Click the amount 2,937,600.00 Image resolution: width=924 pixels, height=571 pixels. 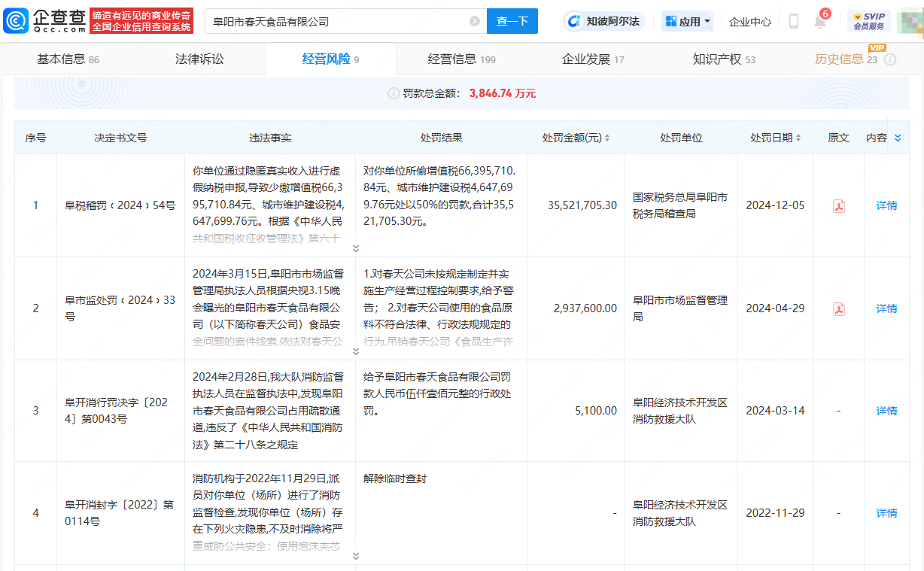[585, 308]
